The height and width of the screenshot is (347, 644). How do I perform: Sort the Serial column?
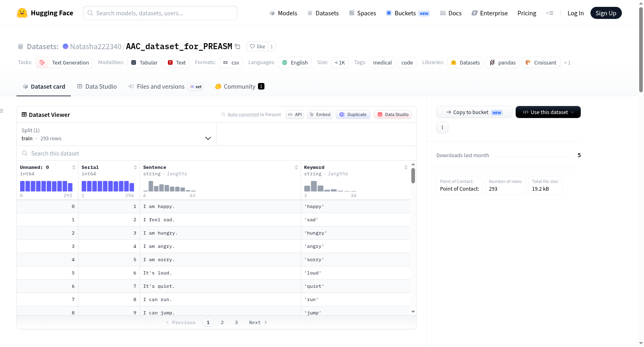135,167
